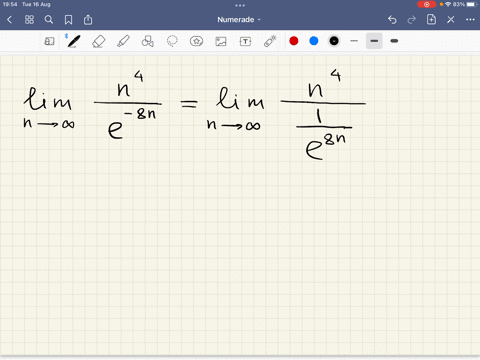This screenshot has height=360, width=480.
Task: Open the share export icon
Action: tap(88, 20)
